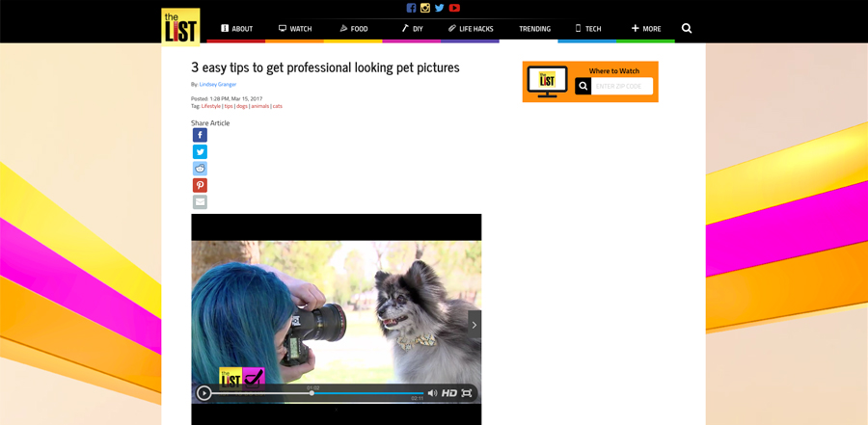868x425 pixels.
Task: Open the Lifestyle tag
Action: tap(211, 106)
